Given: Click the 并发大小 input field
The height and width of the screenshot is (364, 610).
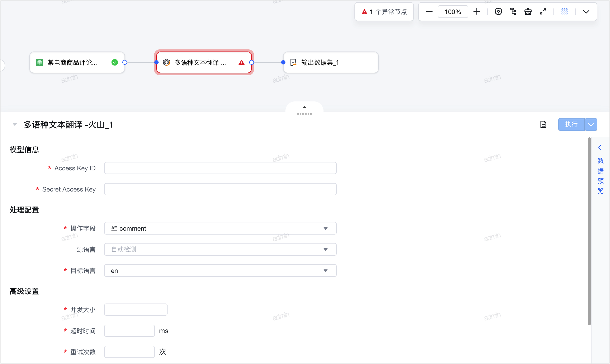Looking at the screenshot, I should (136, 310).
